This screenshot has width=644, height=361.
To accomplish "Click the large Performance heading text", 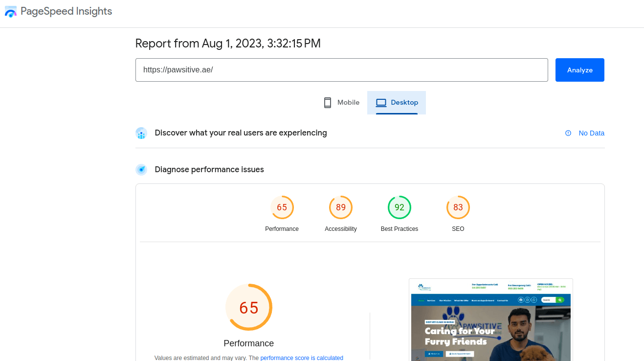I will (249, 343).
